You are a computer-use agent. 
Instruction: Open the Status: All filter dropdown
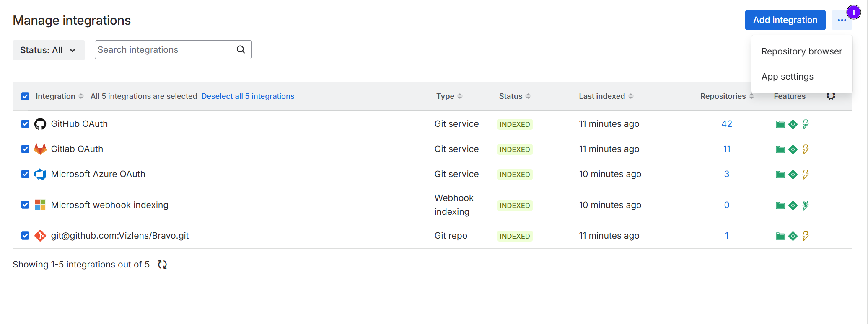[x=49, y=50]
